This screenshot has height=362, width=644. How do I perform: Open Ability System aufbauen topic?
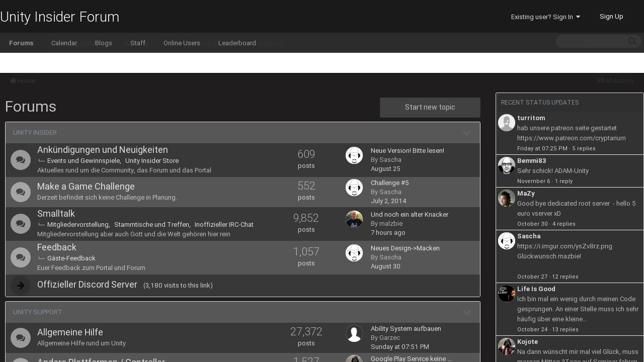click(406, 329)
